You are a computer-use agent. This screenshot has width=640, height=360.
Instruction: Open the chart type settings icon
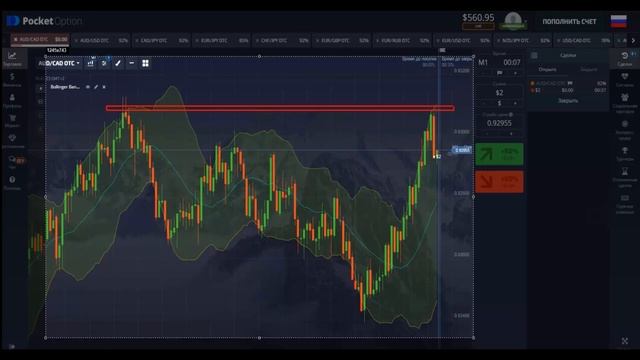pyautogui.click(x=91, y=63)
